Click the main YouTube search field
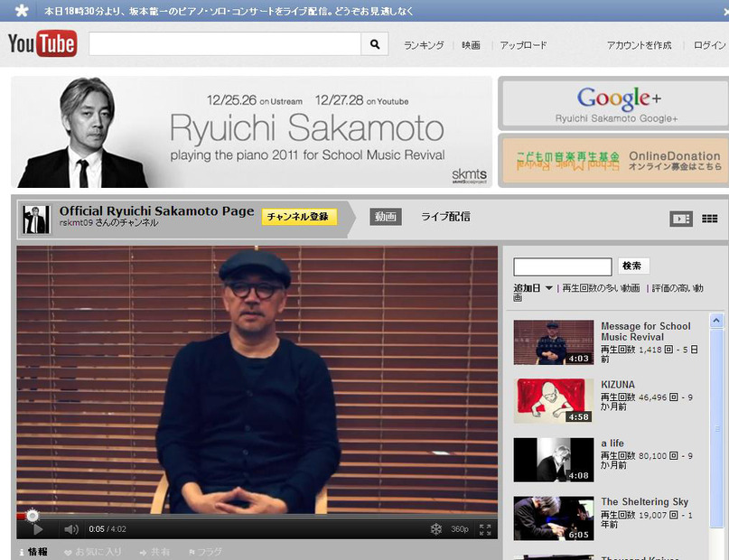This screenshot has width=729, height=560. 225,44
